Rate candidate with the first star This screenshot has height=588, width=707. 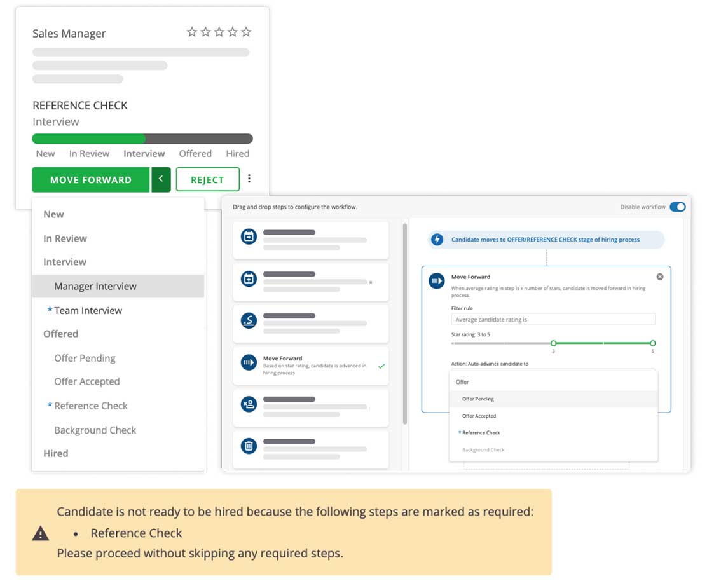point(191,32)
